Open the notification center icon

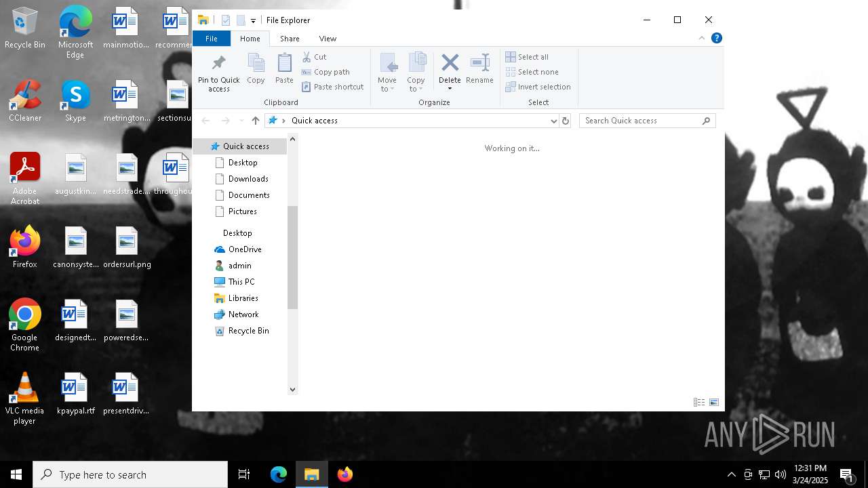click(x=847, y=474)
